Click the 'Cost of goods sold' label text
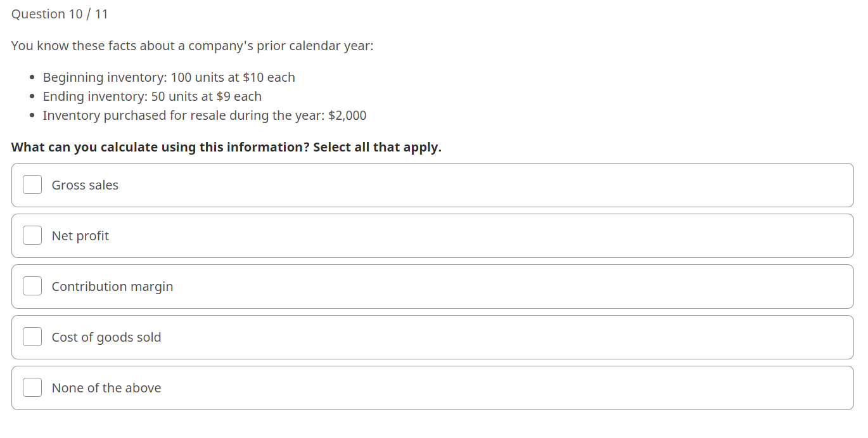The image size is (868, 438). 106,337
